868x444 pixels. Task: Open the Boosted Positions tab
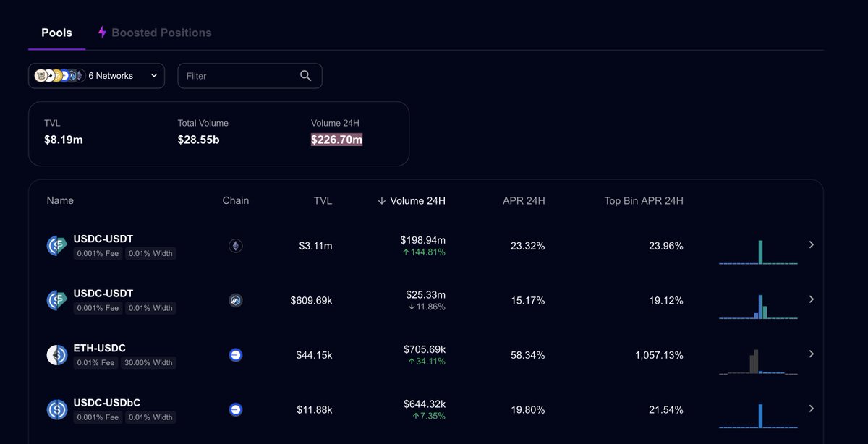(x=155, y=33)
